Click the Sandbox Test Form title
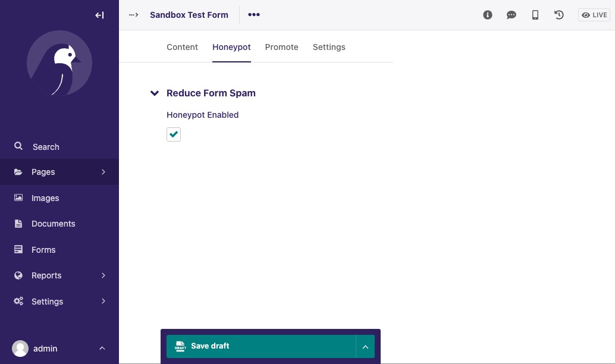This screenshot has width=615, height=364. (x=189, y=15)
